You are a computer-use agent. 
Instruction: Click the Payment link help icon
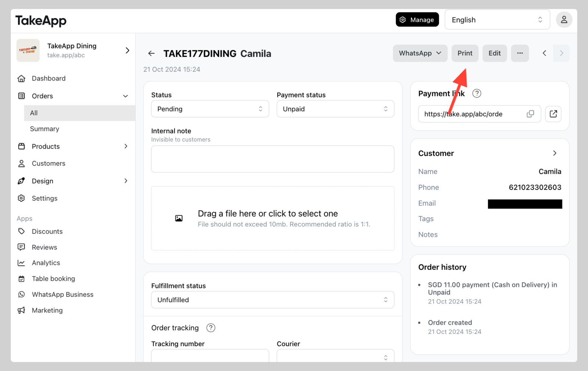477,93
